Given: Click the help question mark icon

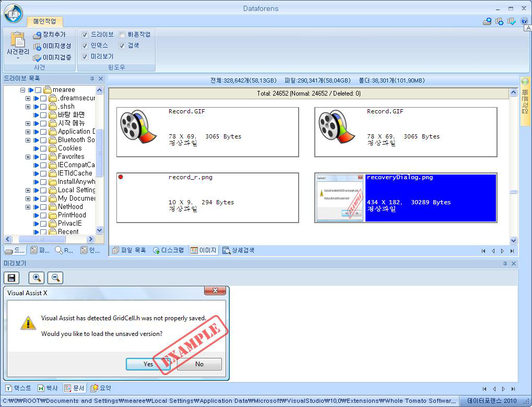Looking at the screenshot, I should [524, 21].
